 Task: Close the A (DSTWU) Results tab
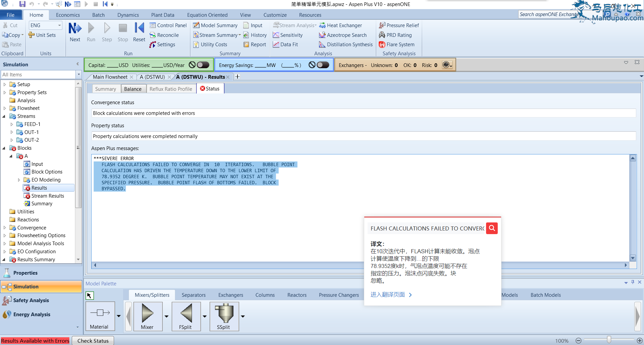(x=228, y=77)
